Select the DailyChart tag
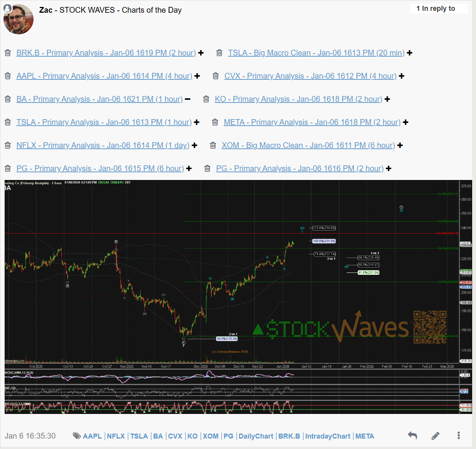 (x=256, y=436)
